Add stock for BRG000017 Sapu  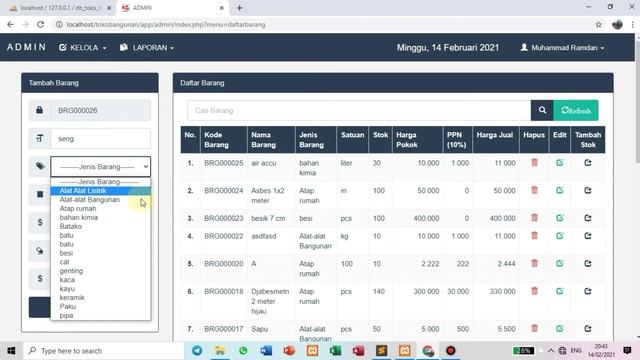click(588, 328)
